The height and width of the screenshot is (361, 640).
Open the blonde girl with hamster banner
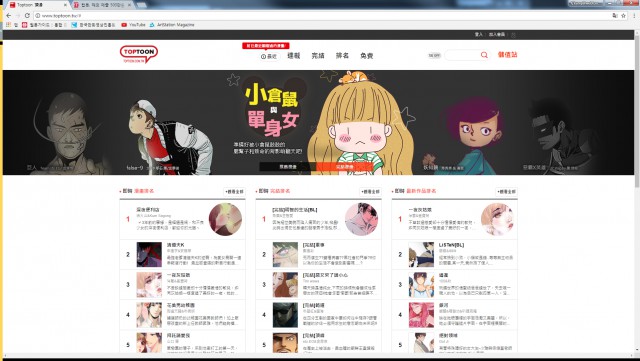[360, 123]
